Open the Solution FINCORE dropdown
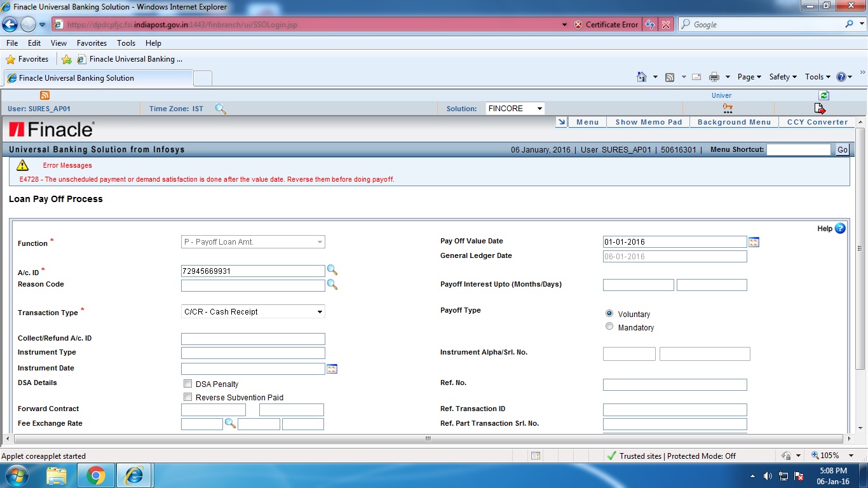This screenshot has width=868, height=488. pos(539,108)
